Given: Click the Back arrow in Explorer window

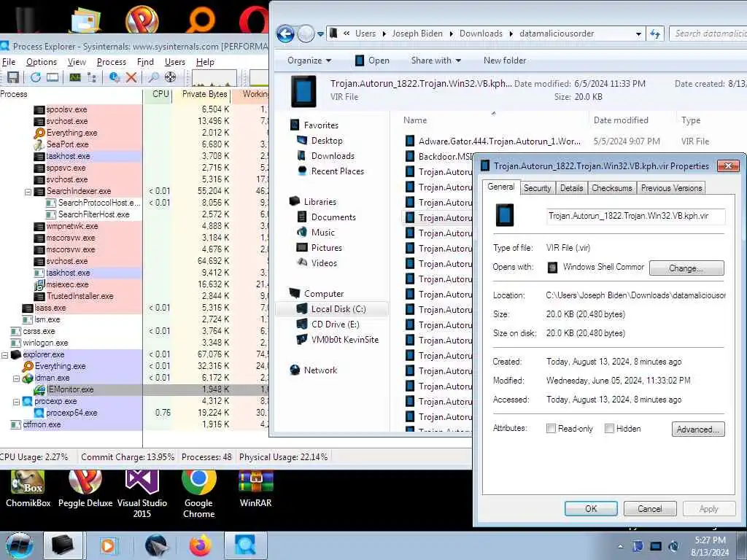Looking at the screenshot, I should point(285,34).
